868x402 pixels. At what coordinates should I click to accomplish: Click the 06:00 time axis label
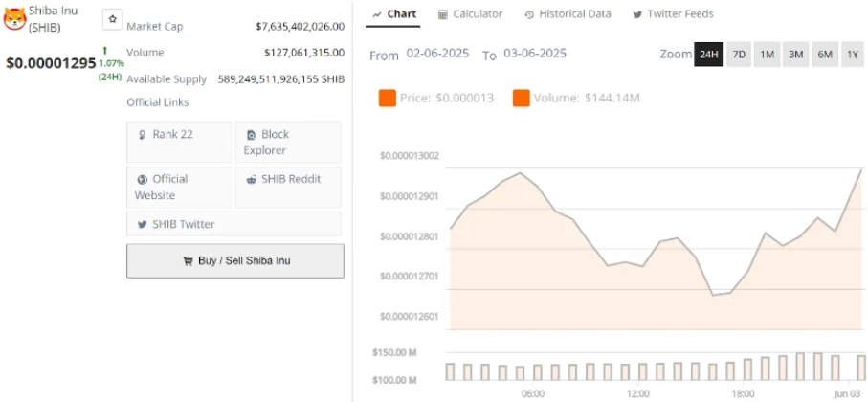pos(532,393)
